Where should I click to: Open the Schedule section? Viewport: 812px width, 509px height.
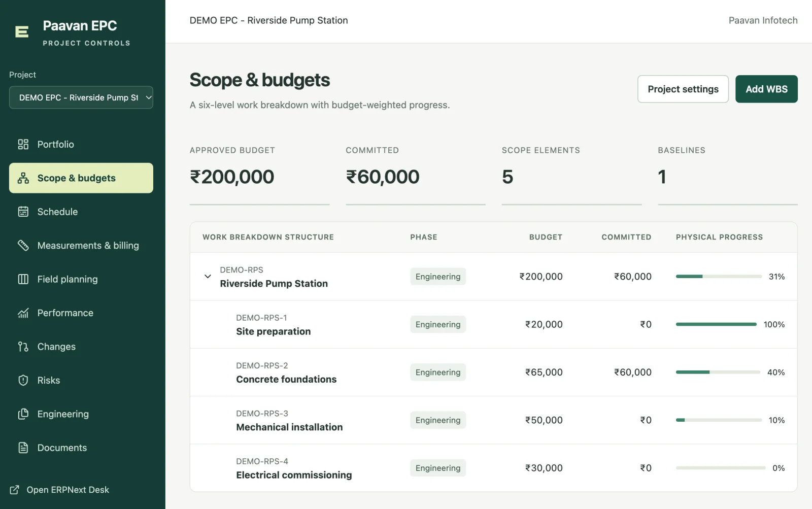click(81, 212)
